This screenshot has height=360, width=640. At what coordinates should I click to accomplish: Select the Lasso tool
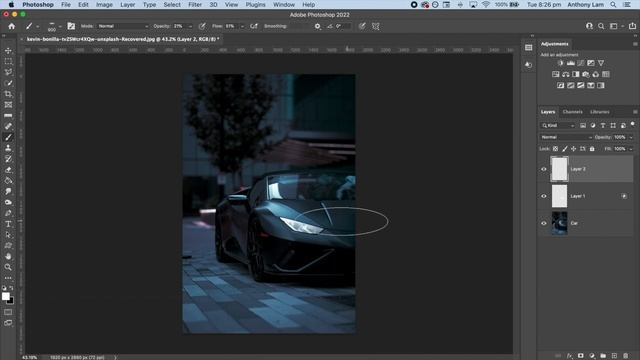pyautogui.click(x=8, y=72)
